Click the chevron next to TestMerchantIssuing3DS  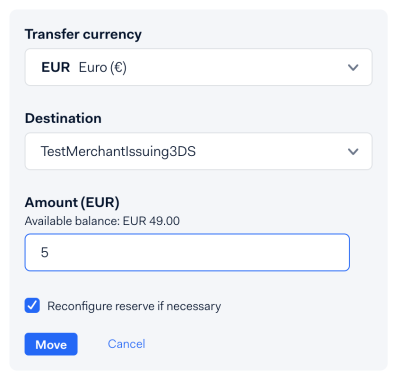tap(353, 152)
